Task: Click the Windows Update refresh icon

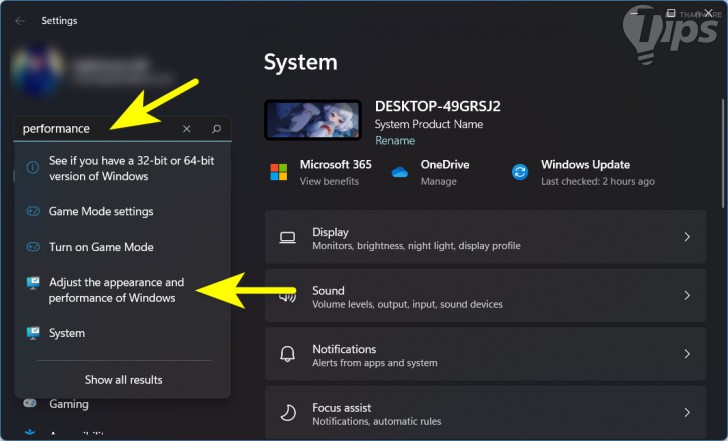Action: pyautogui.click(x=520, y=172)
